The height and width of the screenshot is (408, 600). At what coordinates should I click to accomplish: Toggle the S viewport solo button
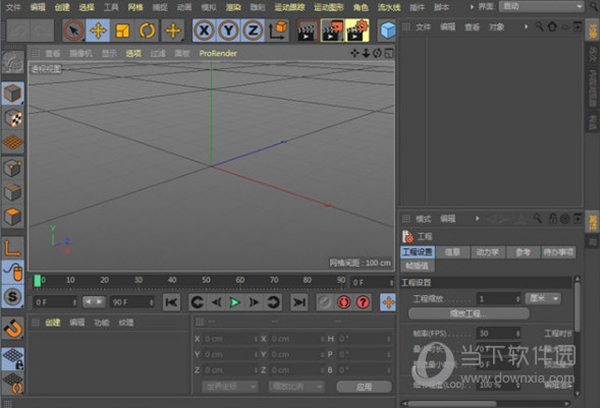coord(13,296)
